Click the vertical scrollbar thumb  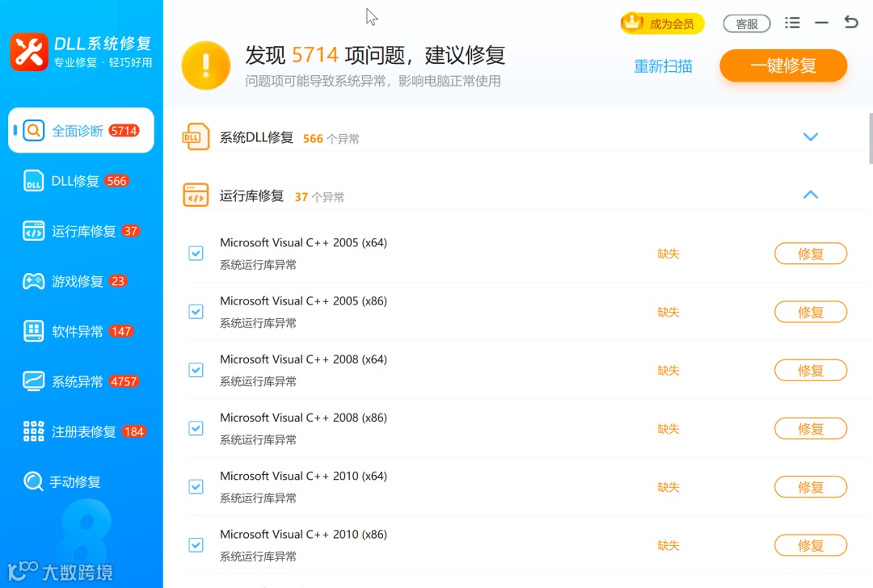pos(871,138)
